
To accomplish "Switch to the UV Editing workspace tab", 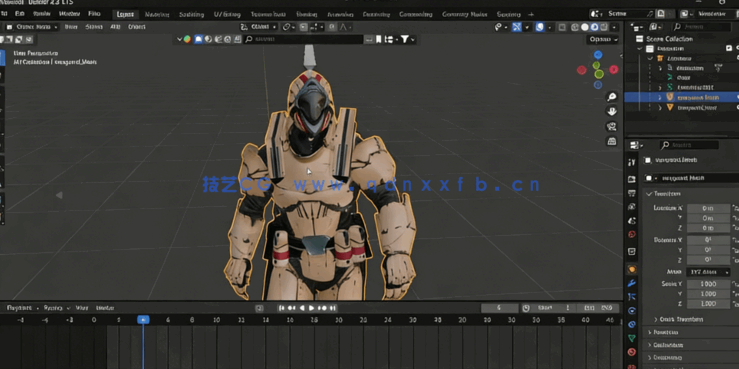I will coord(227,14).
